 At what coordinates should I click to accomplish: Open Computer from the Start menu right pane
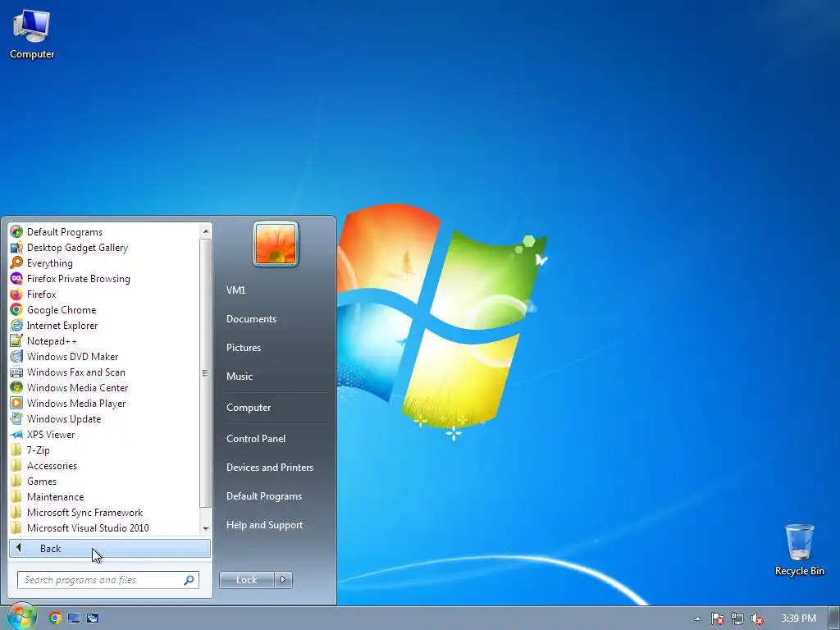(x=249, y=408)
